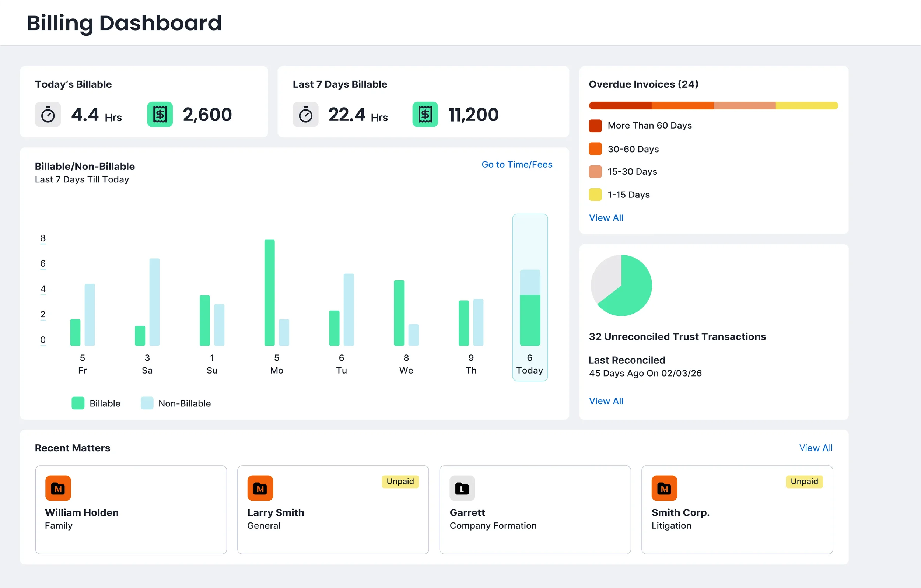
Task: Open View All under Overdue Invoices
Action: 606,217
